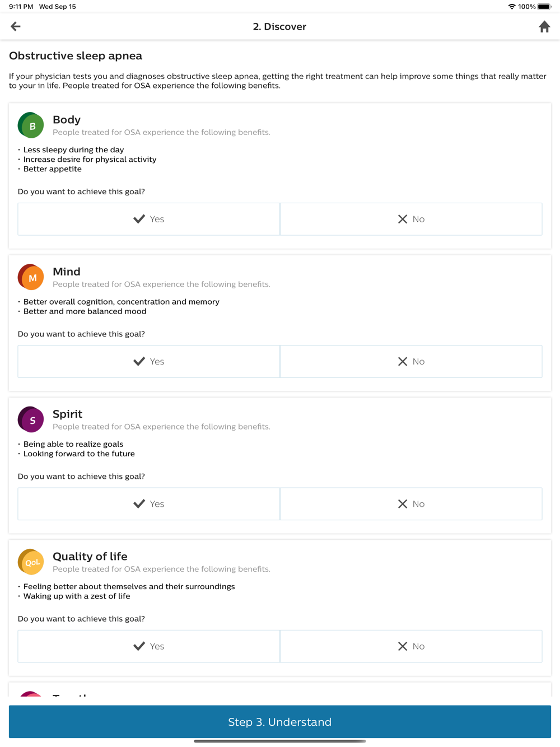Tap the Obstructive sleep apnea heading

coord(76,56)
